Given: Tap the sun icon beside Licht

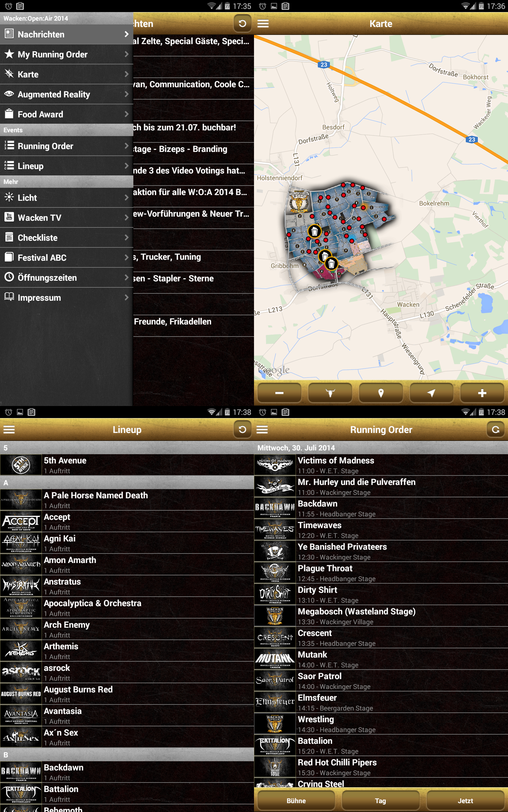Looking at the screenshot, I should click(x=9, y=197).
